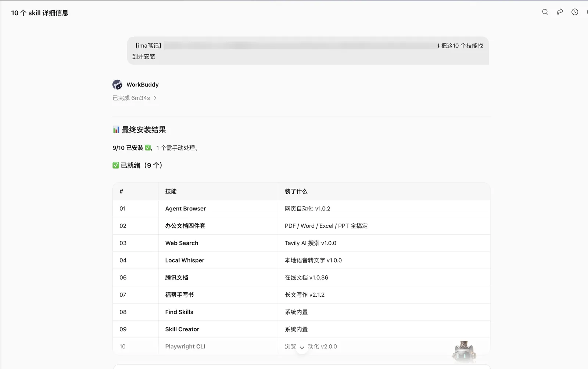Expand the 已完成 6m34s details chevron
Screen dimensions: 588x369
[155, 98]
